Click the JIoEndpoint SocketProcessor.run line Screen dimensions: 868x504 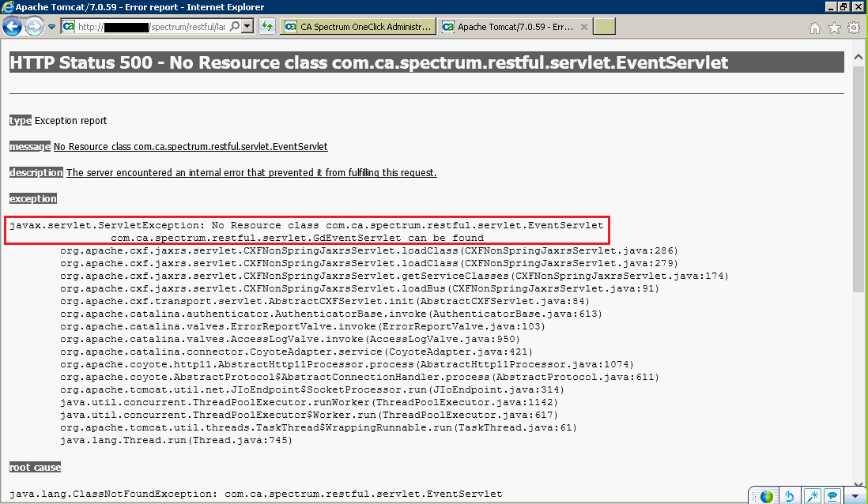(312, 390)
